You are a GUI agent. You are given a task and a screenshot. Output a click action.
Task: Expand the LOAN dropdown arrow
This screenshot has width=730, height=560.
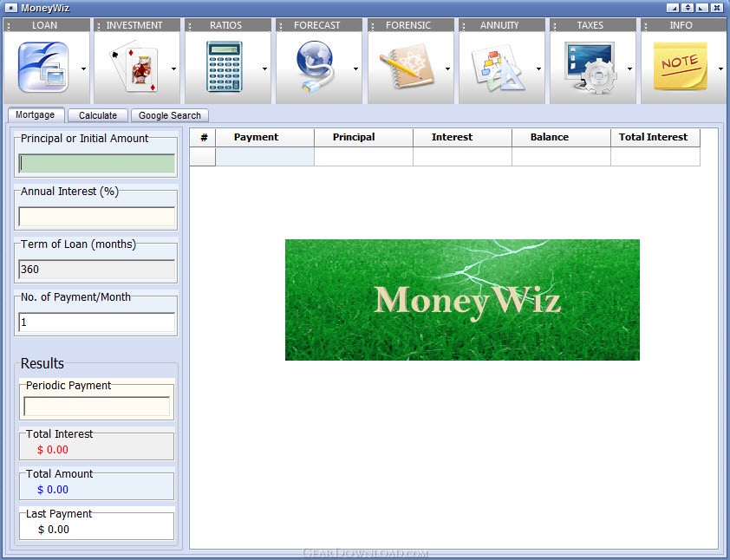pos(83,68)
